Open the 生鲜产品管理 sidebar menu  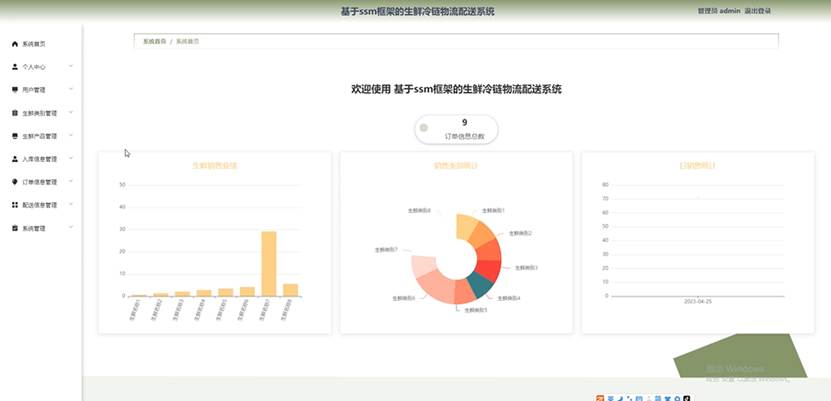point(41,136)
